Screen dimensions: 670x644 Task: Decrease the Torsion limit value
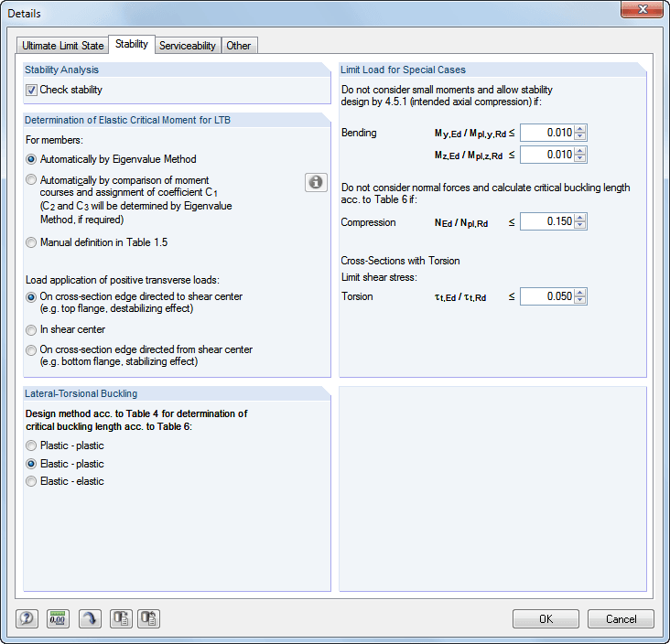579,300
